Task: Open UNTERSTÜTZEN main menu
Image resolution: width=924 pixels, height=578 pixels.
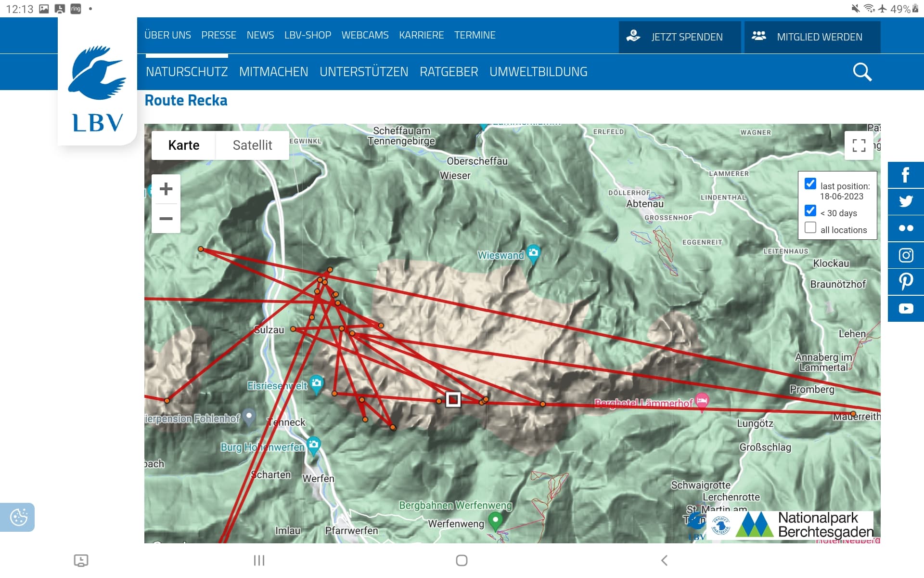Action: (364, 72)
